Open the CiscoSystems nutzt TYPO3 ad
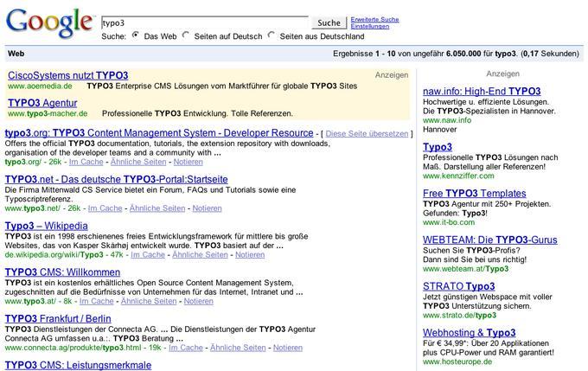Screen dimensions: 588x371 (67, 75)
